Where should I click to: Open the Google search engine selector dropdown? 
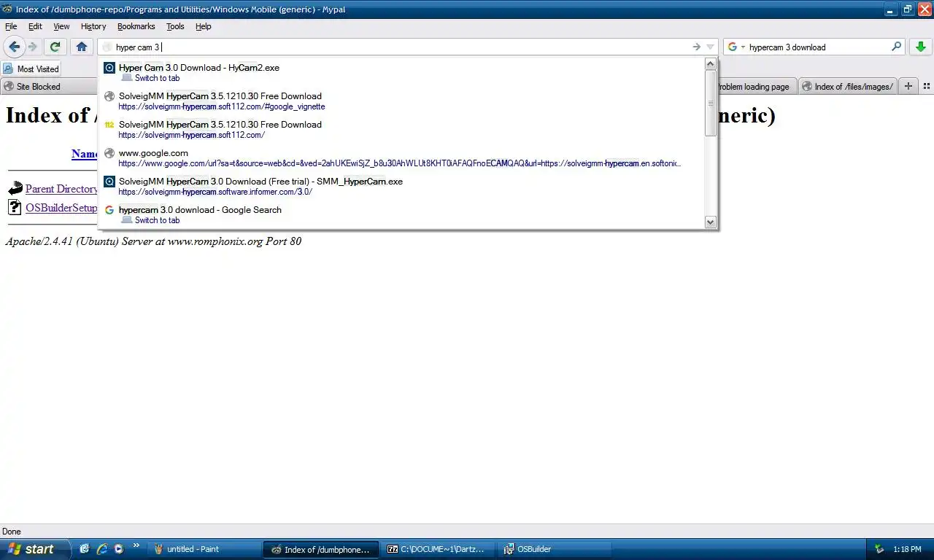click(736, 47)
